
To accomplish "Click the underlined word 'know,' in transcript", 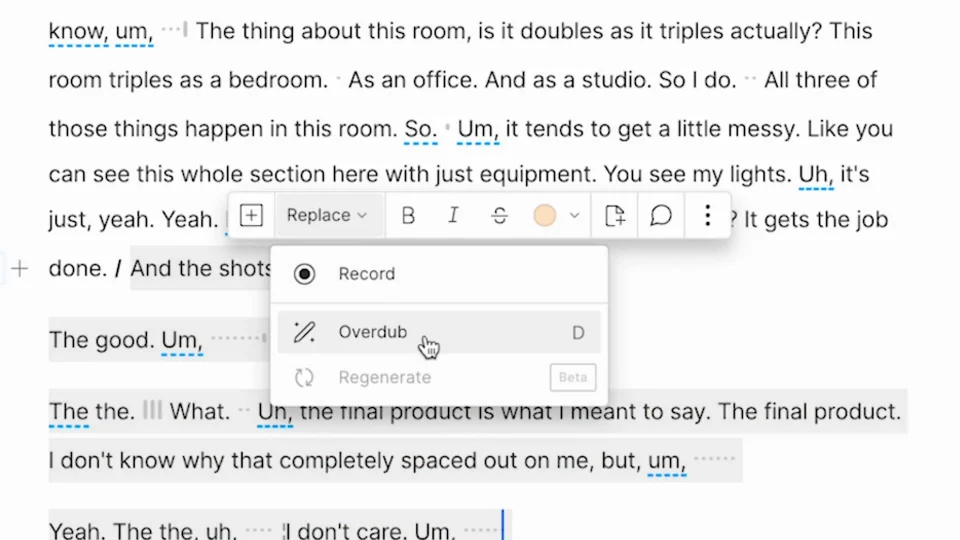I will click(x=78, y=31).
